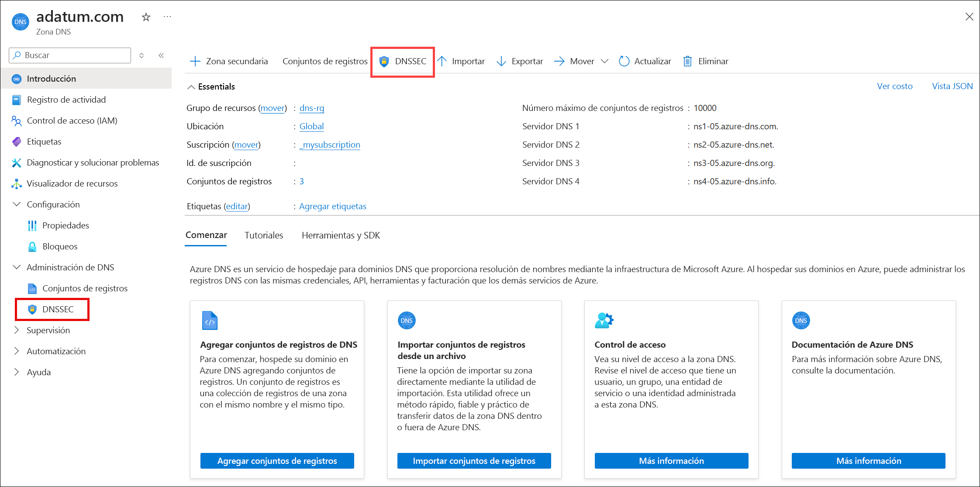Open Etiquetas tag item in sidebar
The image size is (980, 487).
pyautogui.click(x=44, y=142)
